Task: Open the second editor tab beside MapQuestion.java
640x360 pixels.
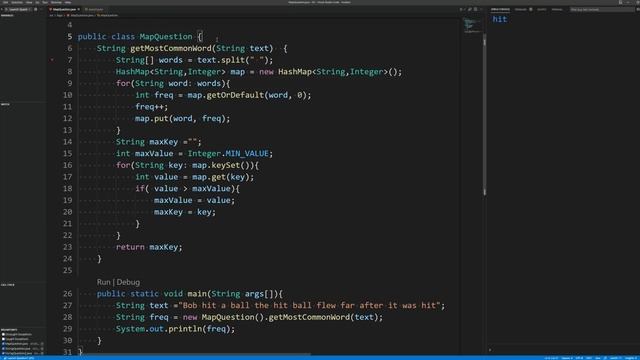Action: pyautogui.click(x=94, y=9)
